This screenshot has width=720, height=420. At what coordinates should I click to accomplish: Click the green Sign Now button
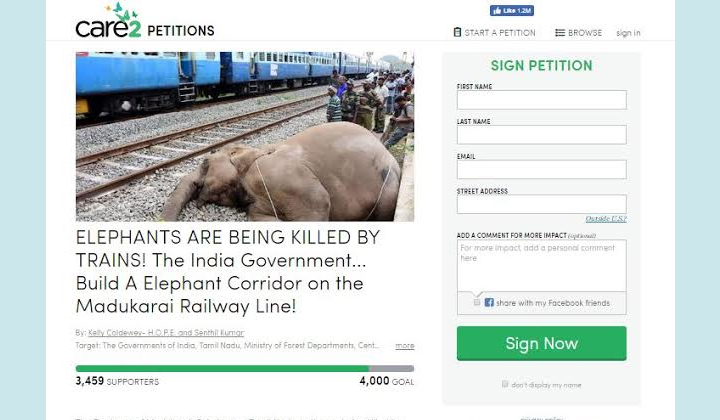pyautogui.click(x=541, y=343)
